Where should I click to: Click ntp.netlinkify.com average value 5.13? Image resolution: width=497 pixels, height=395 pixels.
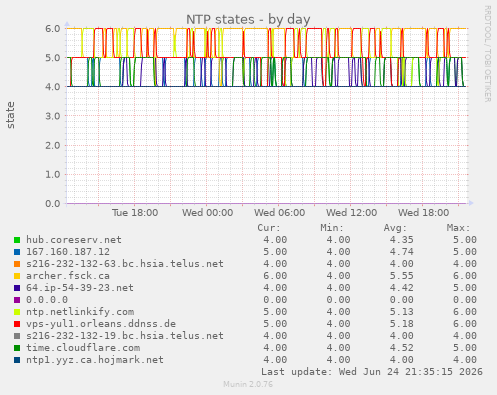point(401,312)
